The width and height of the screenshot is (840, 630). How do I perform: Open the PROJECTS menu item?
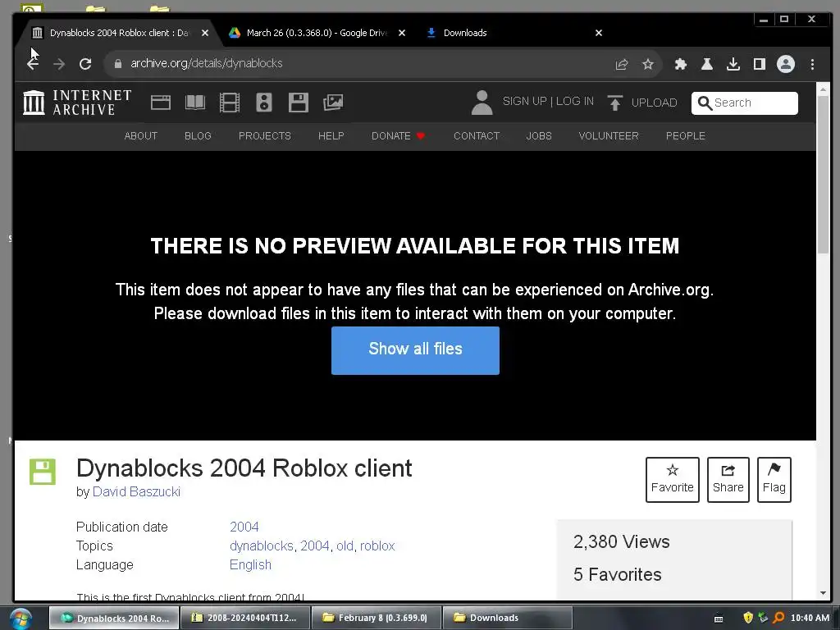click(265, 136)
